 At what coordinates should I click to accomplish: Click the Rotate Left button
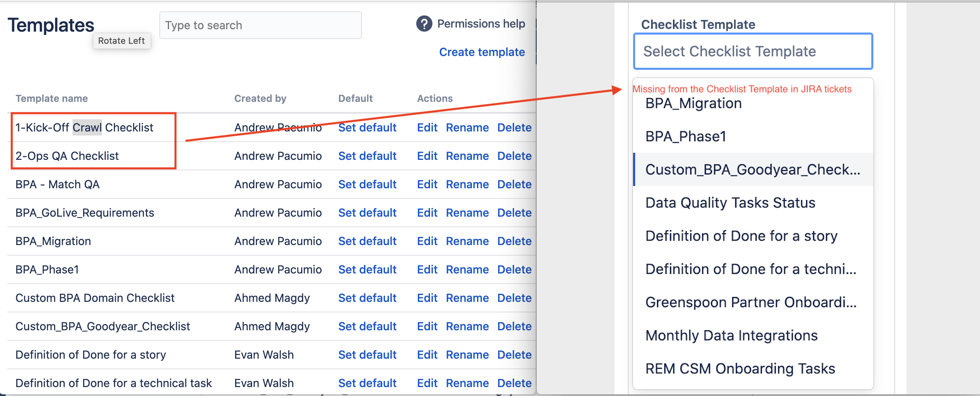122,41
